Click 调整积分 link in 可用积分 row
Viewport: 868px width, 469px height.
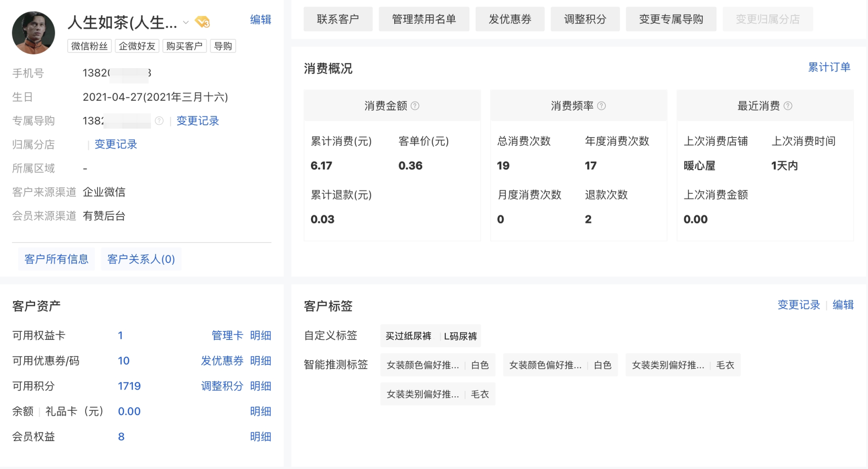click(222, 386)
